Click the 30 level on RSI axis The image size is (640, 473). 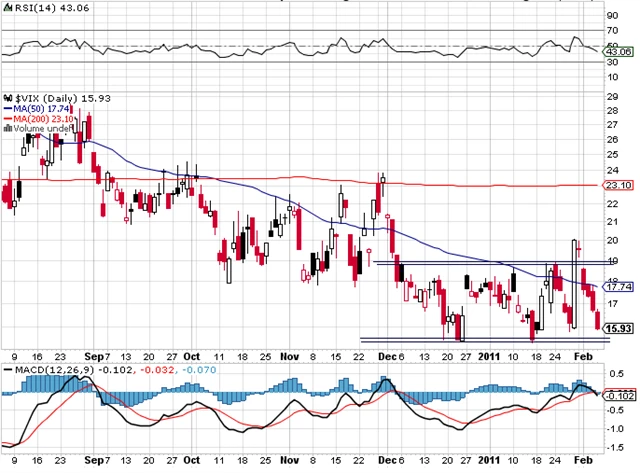[613, 62]
